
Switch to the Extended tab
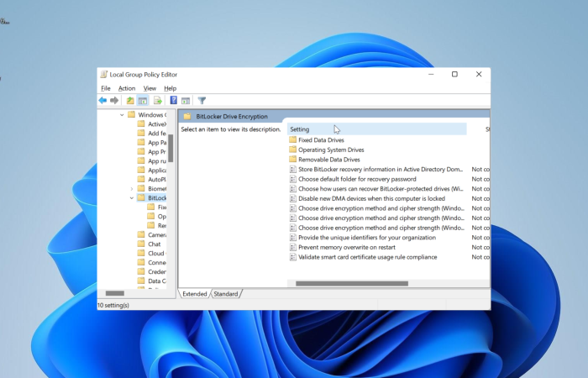[195, 294]
